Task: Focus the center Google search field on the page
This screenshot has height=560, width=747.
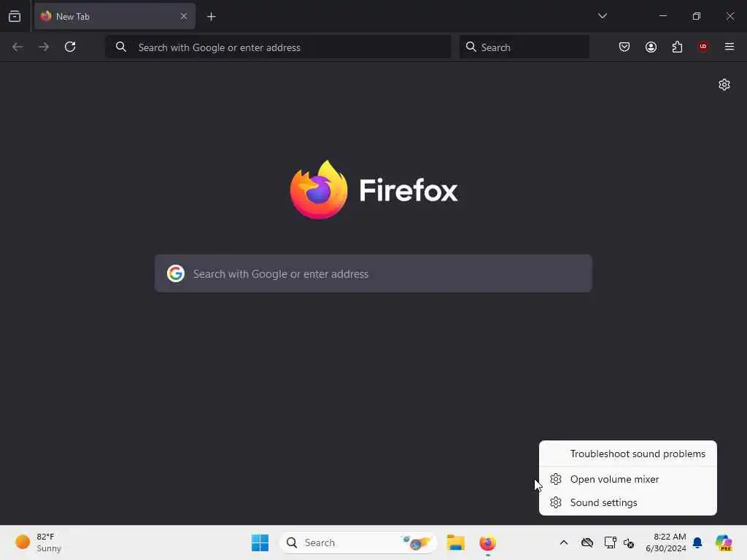Action: pyautogui.click(x=373, y=274)
